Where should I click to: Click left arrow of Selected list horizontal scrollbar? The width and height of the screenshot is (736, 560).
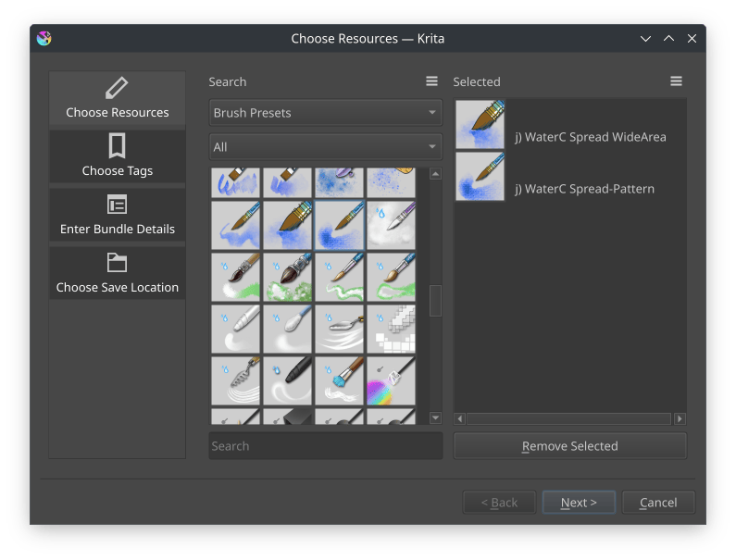click(x=460, y=418)
